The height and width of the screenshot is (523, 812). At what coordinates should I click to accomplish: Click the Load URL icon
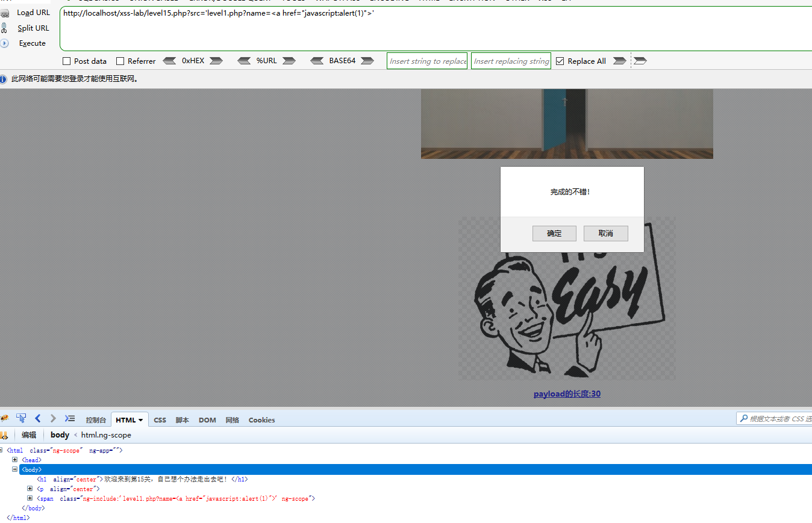(4, 13)
